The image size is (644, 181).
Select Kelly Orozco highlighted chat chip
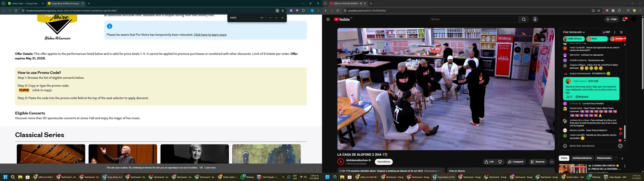[x=574, y=39]
